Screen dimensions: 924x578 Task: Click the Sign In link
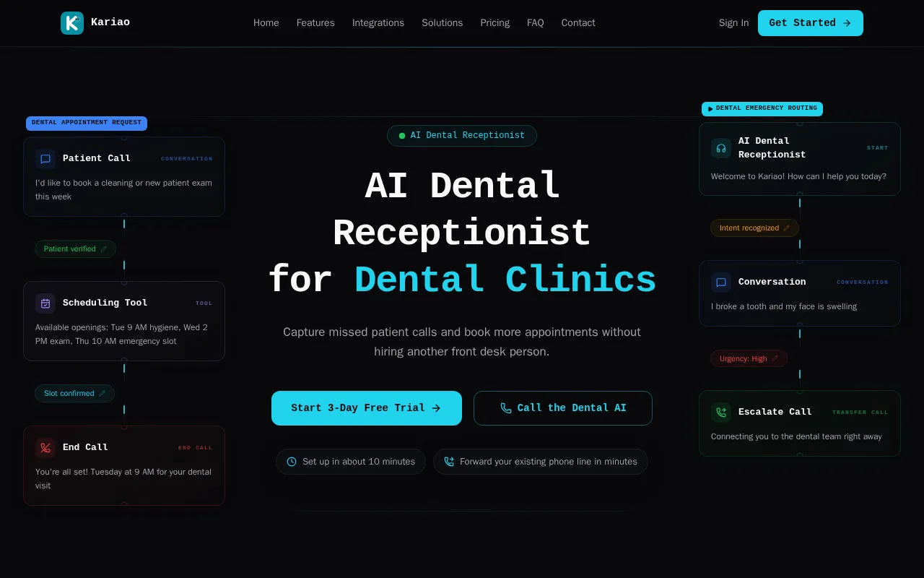734,23
